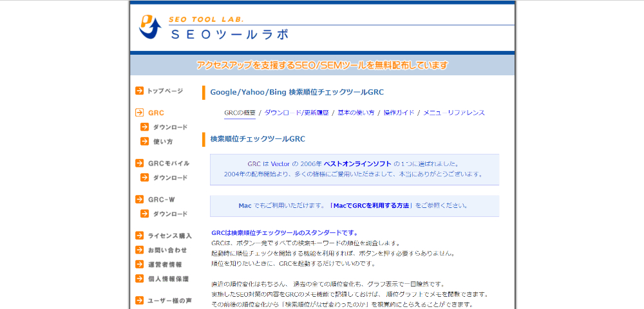Open ダウンロード under GRCモバイル

pos(170,178)
